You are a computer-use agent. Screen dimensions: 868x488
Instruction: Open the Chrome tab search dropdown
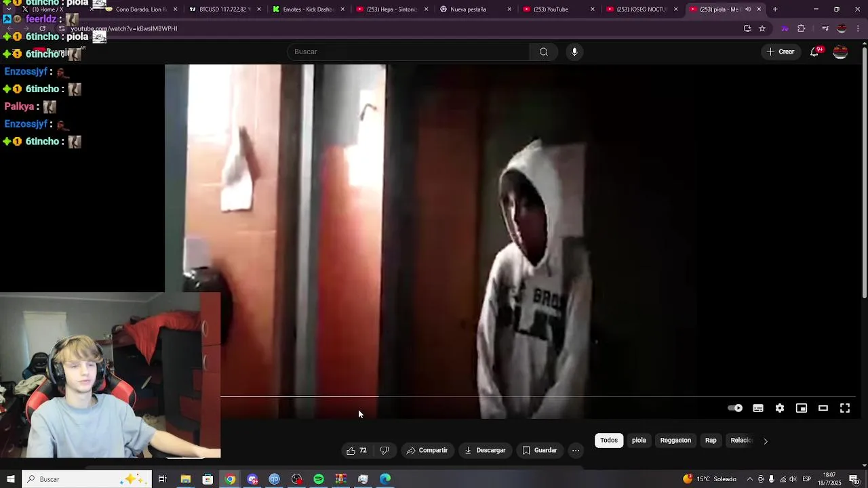click(x=8, y=9)
